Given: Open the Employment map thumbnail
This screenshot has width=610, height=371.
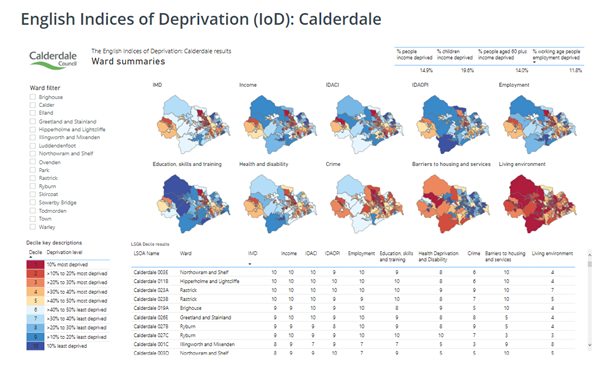Looking at the screenshot, I should [x=540, y=124].
